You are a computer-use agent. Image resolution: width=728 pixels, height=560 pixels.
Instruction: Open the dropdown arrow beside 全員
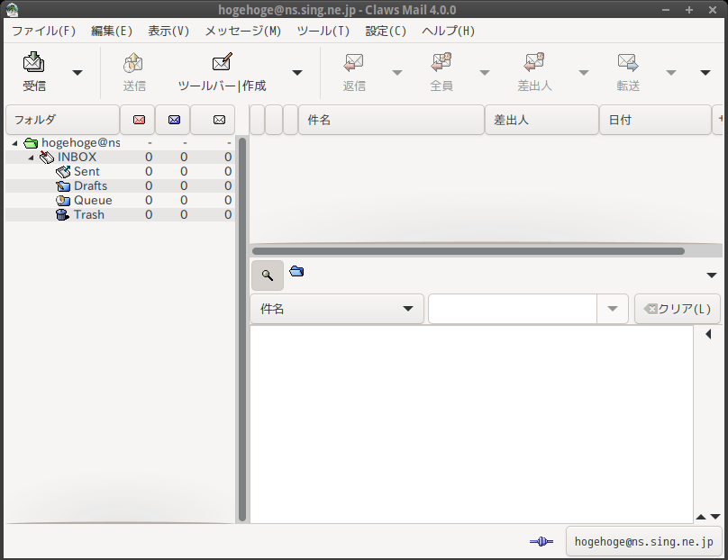(484, 72)
